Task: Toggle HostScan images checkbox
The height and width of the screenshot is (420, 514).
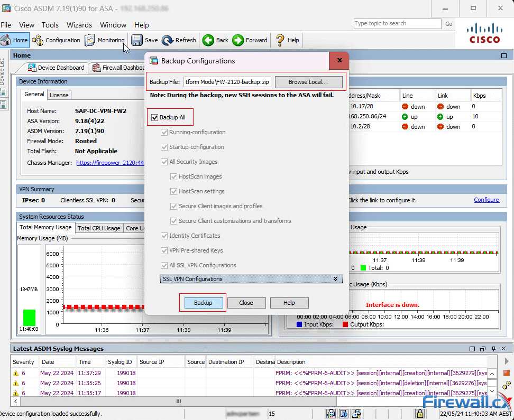Action: coord(174,176)
